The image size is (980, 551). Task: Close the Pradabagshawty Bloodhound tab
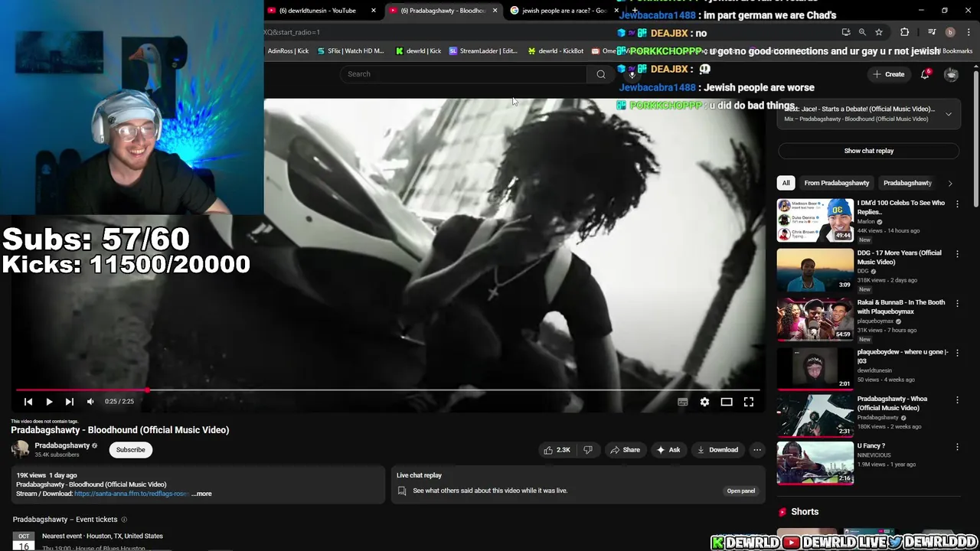(495, 11)
